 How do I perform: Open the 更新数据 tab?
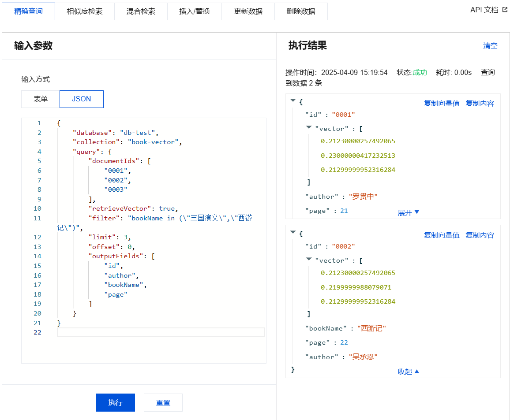tap(248, 11)
